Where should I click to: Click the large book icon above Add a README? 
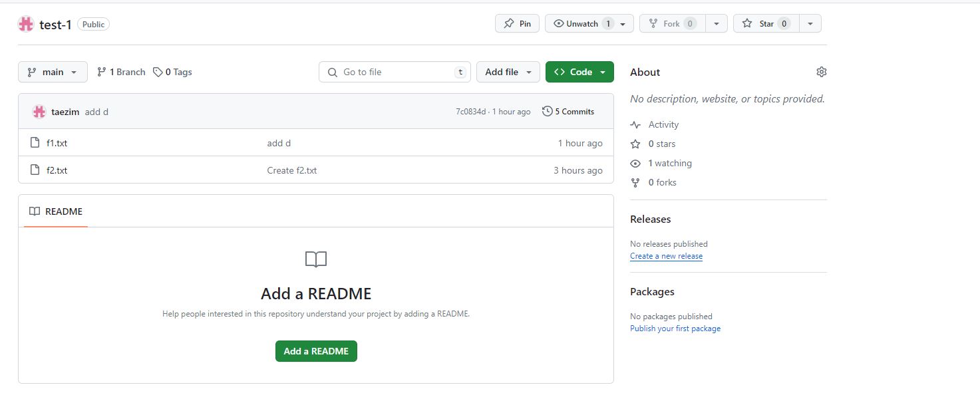(x=316, y=259)
